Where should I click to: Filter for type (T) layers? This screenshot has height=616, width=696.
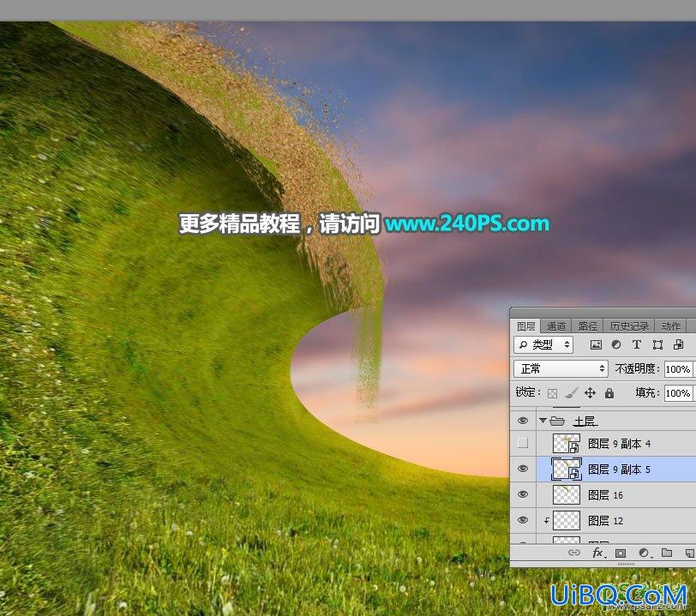pos(637,344)
